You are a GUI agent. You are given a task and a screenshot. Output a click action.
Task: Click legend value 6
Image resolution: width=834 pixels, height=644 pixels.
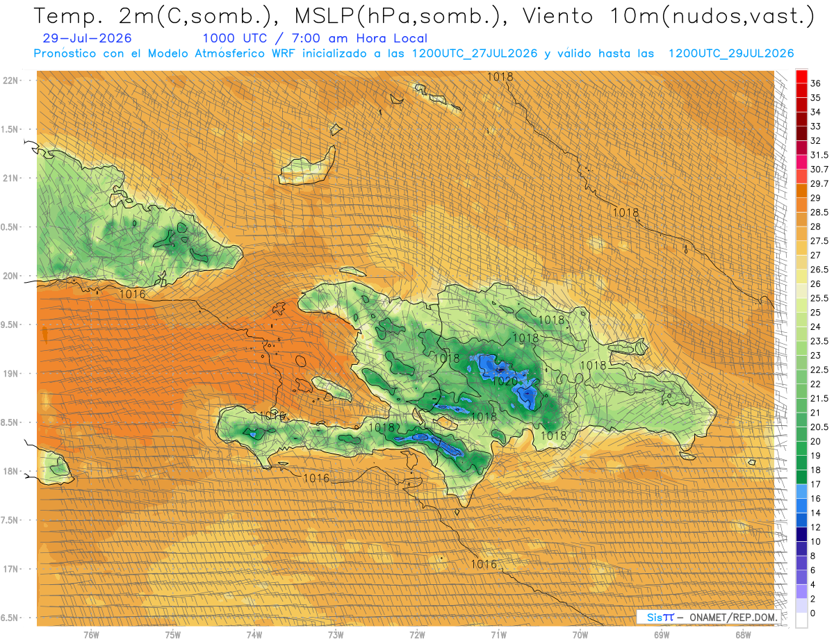coord(814,570)
